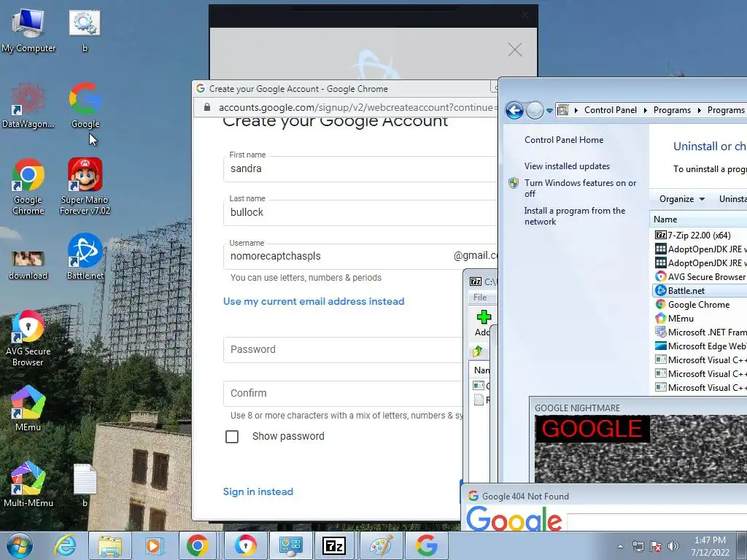The width and height of the screenshot is (747, 560).
Task: Switch to Control Panel taskbar button
Action: point(290,545)
